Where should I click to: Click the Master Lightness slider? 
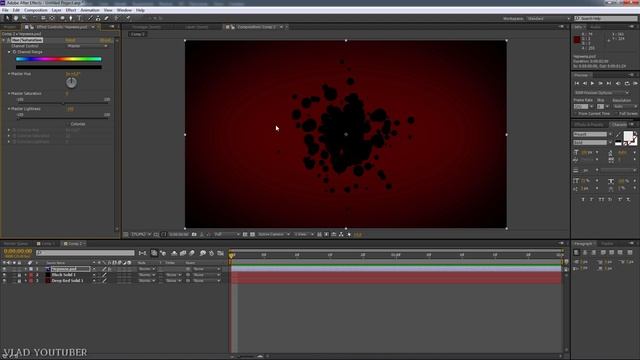click(63, 119)
